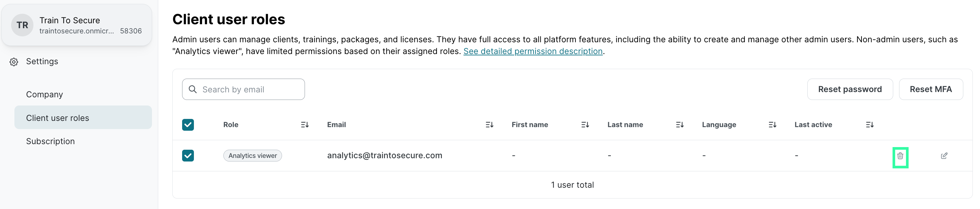
Task: Sort table by Role column icon
Action: 304,125
